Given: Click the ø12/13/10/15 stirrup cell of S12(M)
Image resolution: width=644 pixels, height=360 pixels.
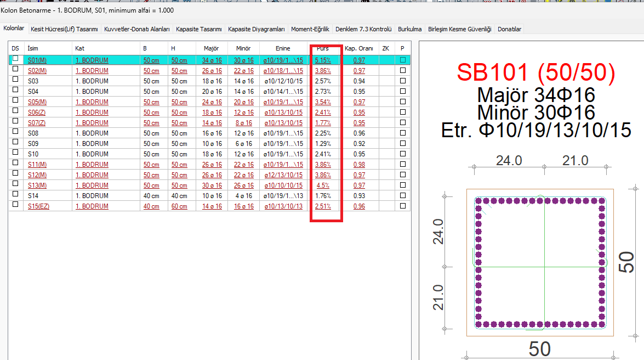Looking at the screenshot, I should point(283,175).
